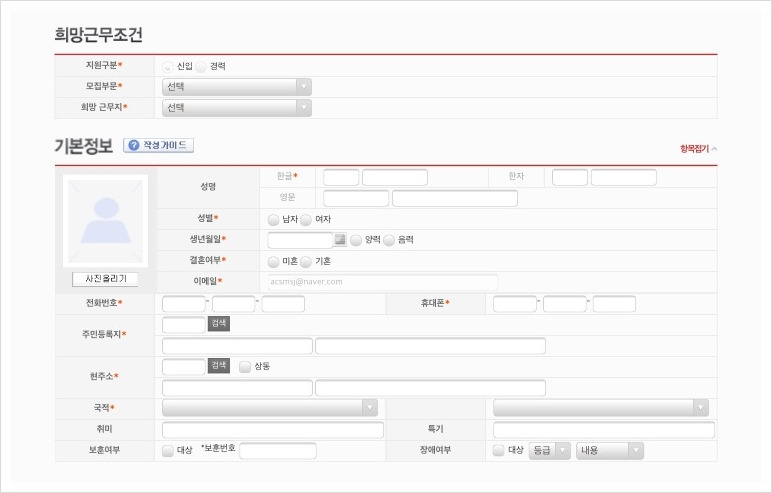Select the 경력 radio button
This screenshot has width=772, height=493.
tap(200, 66)
